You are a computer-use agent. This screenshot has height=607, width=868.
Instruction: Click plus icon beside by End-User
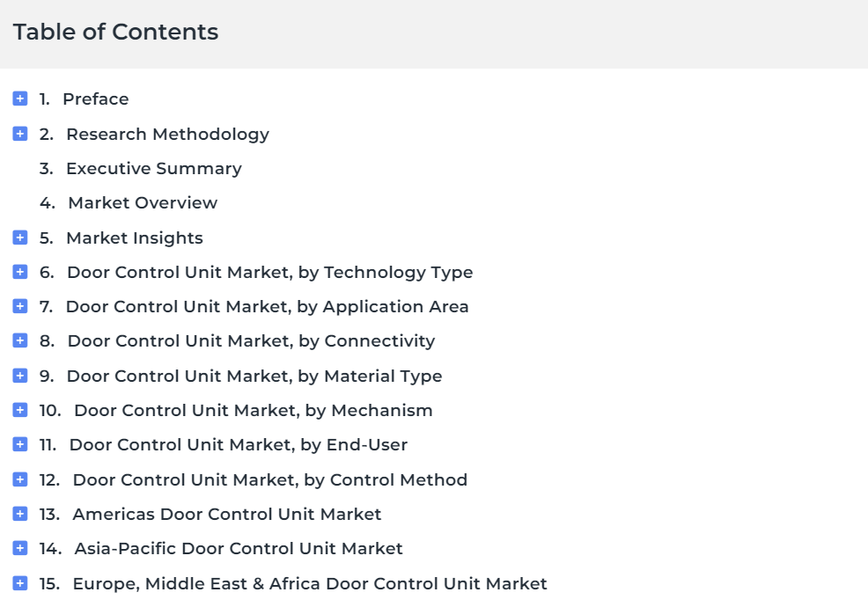20,444
